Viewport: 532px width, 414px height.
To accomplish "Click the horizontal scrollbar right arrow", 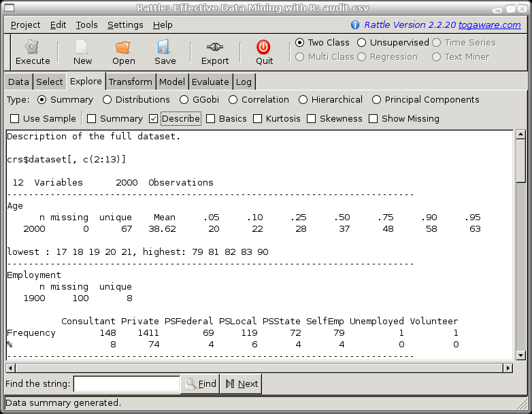I will 508,368.
